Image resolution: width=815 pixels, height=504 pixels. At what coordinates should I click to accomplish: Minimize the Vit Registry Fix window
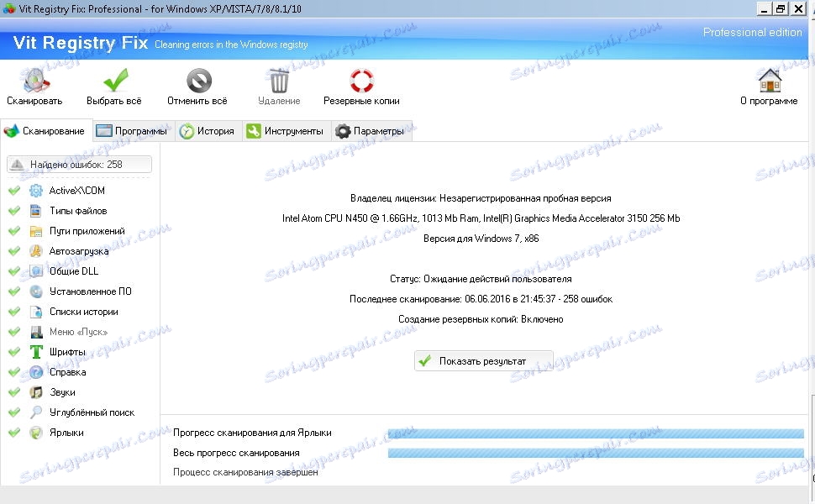764,9
